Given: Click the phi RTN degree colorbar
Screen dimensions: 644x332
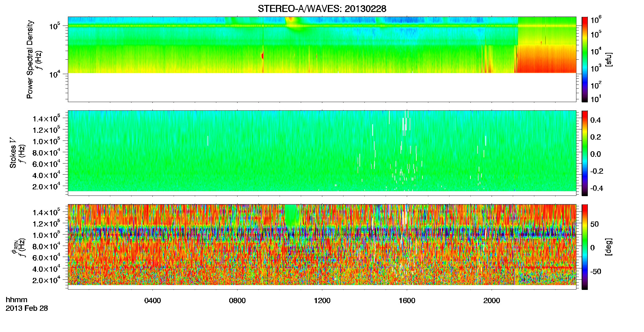Looking at the screenshot, I should (x=585, y=247).
